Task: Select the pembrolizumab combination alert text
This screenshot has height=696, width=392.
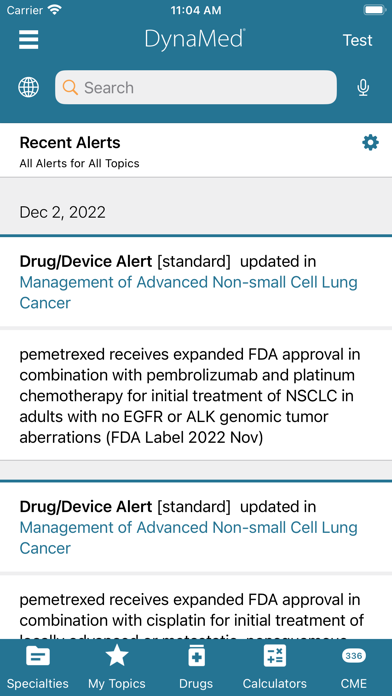Action: (x=190, y=396)
